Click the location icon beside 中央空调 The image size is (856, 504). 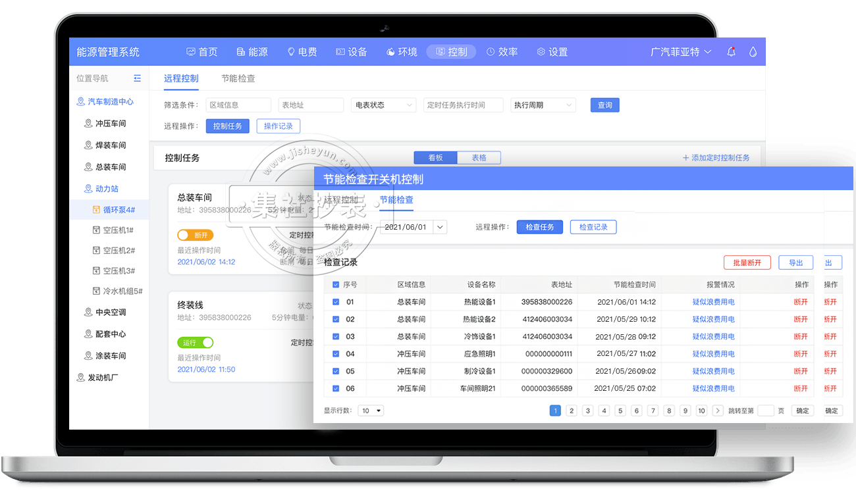click(88, 313)
